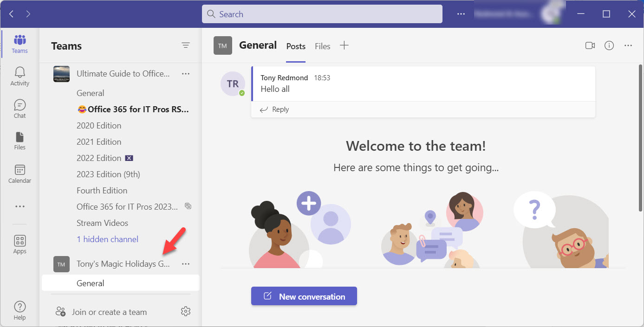Expand more options for Ultimate Guide team
Viewport: 644px width, 327px height.
tap(186, 74)
